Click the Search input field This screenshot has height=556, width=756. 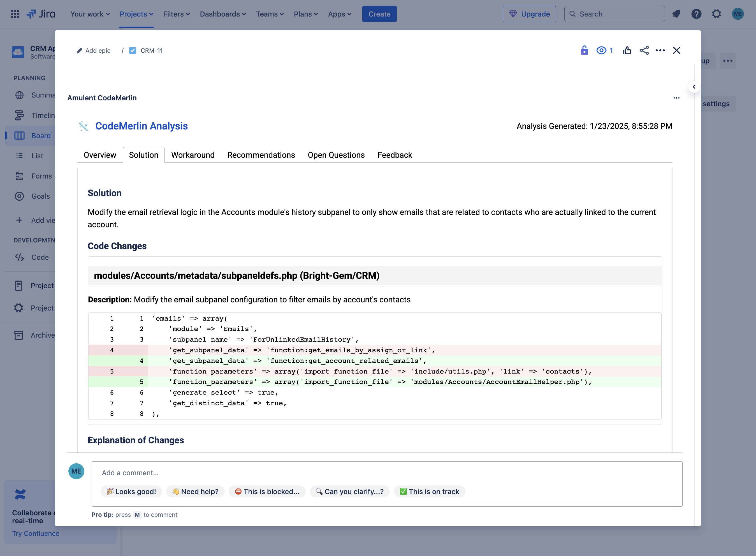point(615,14)
